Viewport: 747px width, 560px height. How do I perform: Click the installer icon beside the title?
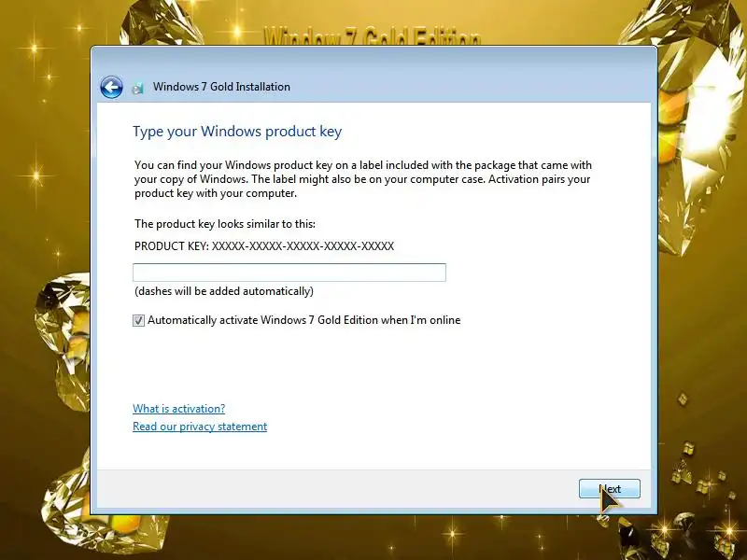pos(138,88)
